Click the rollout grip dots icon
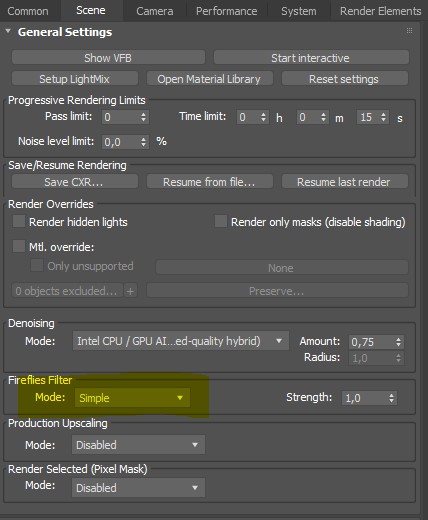This screenshot has height=520, width=428. (409, 31)
